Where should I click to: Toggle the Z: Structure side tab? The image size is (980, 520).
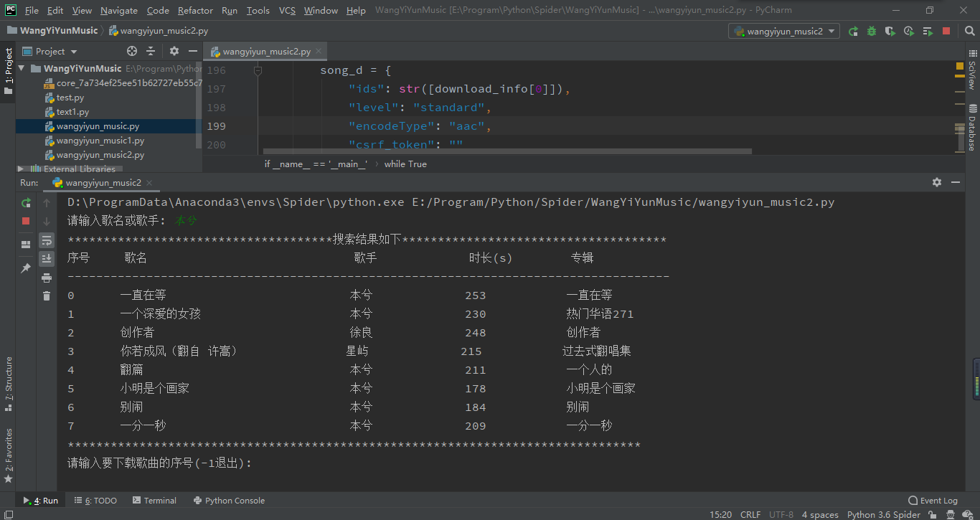pos(8,384)
